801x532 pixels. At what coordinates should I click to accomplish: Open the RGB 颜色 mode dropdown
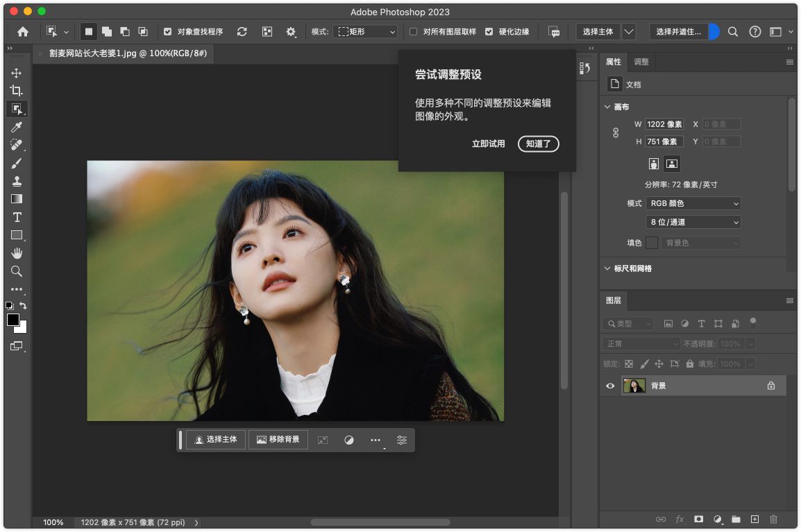click(x=693, y=203)
